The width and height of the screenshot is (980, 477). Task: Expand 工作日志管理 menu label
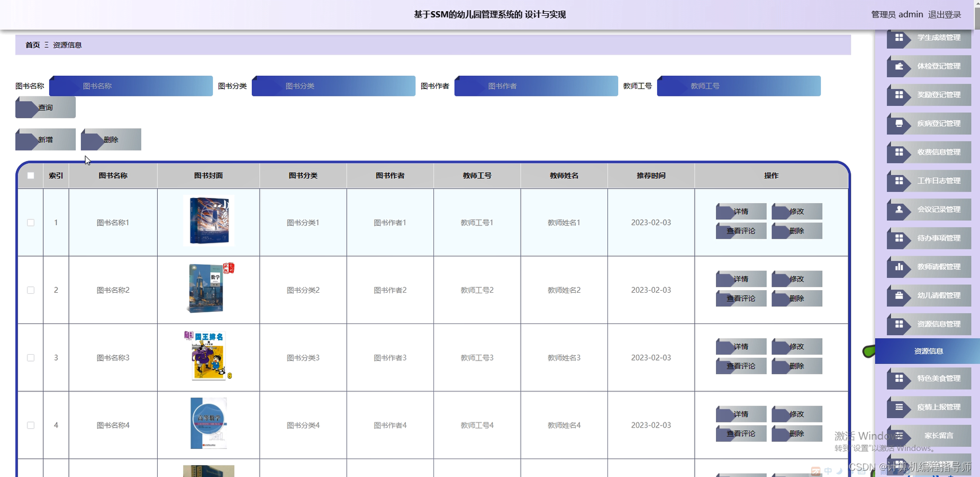click(939, 181)
